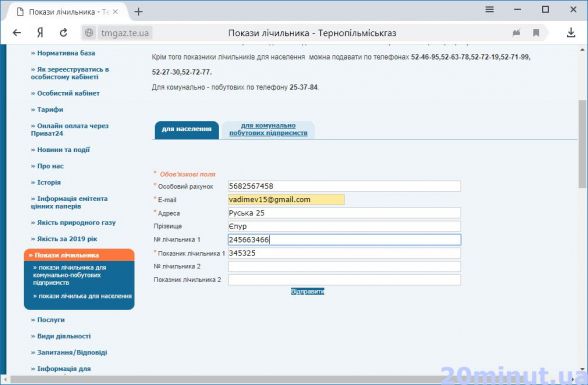Open 'Онлайн оплата через Приват24' link
Viewport: 588px width, 385px height.
tap(70, 130)
